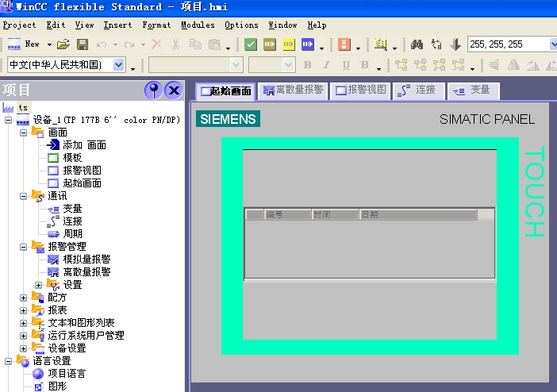Click the Open project folder icon
Screen dimensions: 557x392
[x=63, y=44]
